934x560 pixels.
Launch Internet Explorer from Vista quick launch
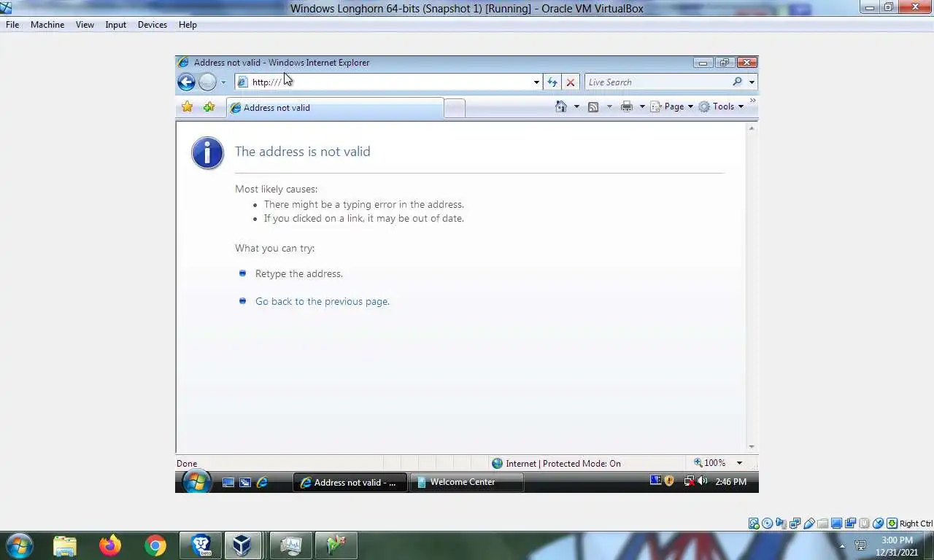point(262,482)
